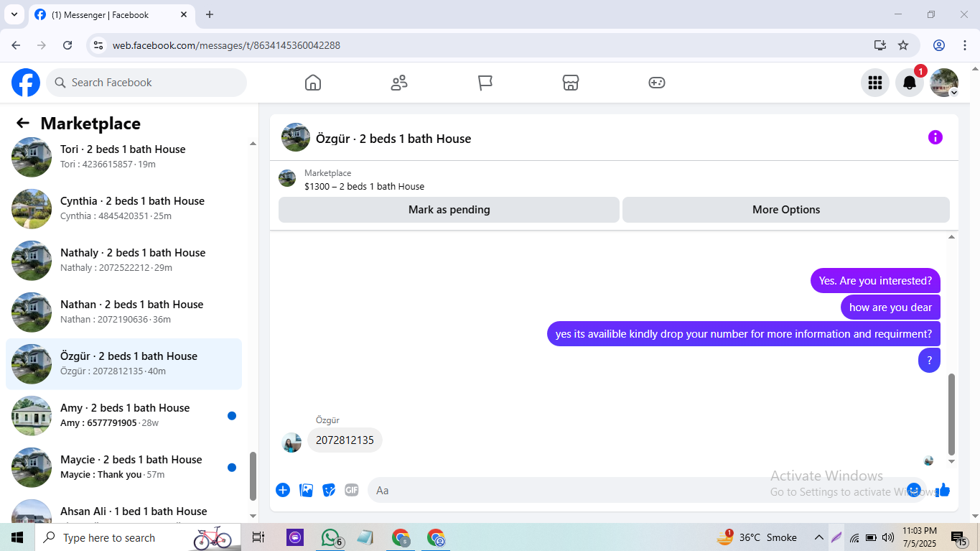Open a new browser tab
The height and width of the screenshot is (551, 980).
[210, 14]
